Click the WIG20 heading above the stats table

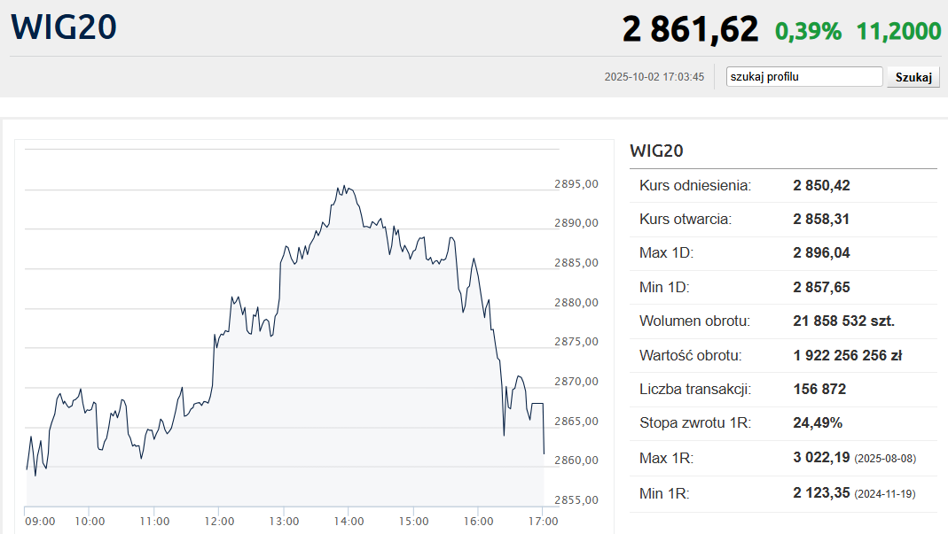[656, 151]
